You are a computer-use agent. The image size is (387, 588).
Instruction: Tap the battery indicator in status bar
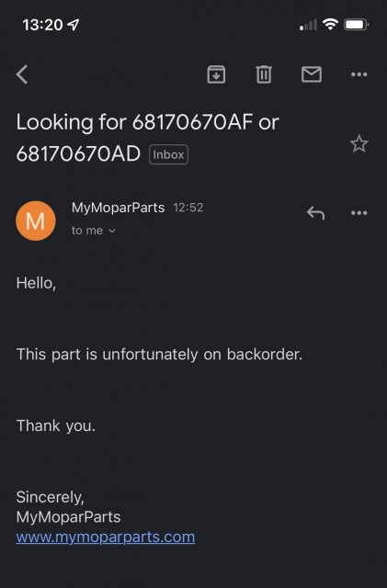coord(357,25)
